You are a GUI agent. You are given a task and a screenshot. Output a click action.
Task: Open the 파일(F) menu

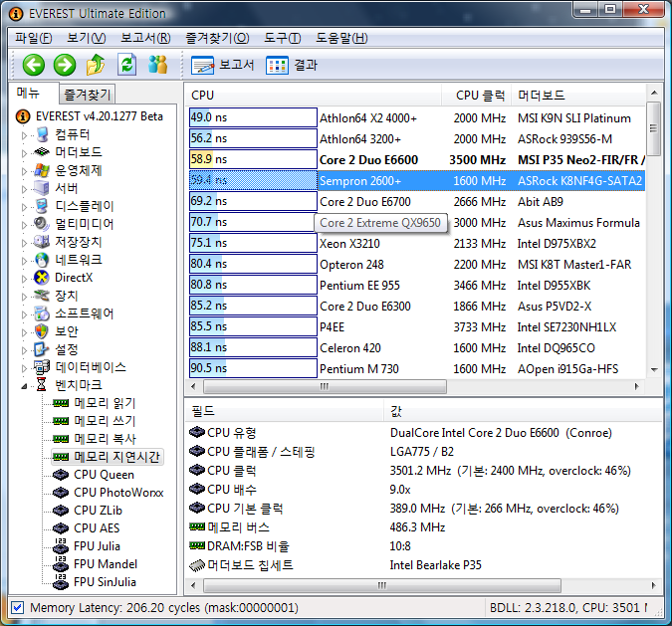pos(34,38)
